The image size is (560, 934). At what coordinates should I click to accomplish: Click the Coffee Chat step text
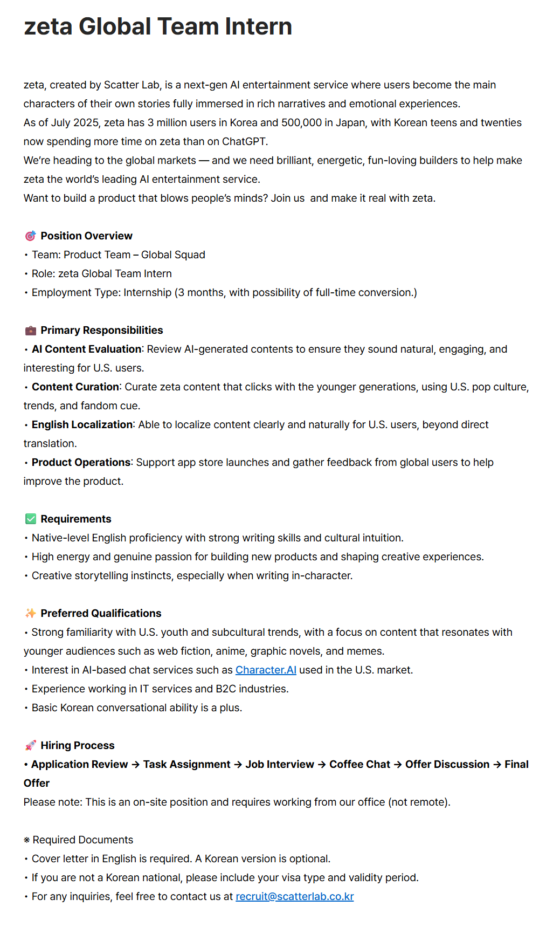point(359,765)
